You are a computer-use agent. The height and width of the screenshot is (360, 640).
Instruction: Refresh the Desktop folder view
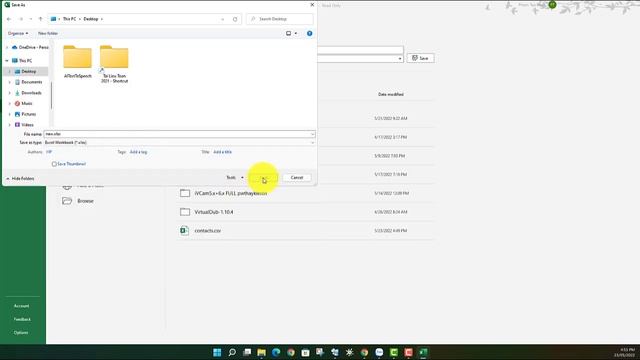point(235,19)
